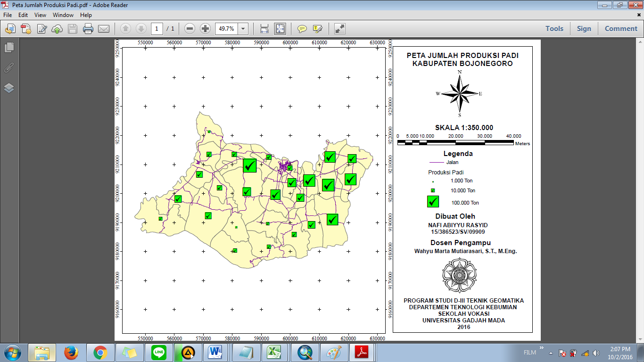The height and width of the screenshot is (362, 644).
Task: Click the Print file icon
Action: pyautogui.click(x=88, y=29)
